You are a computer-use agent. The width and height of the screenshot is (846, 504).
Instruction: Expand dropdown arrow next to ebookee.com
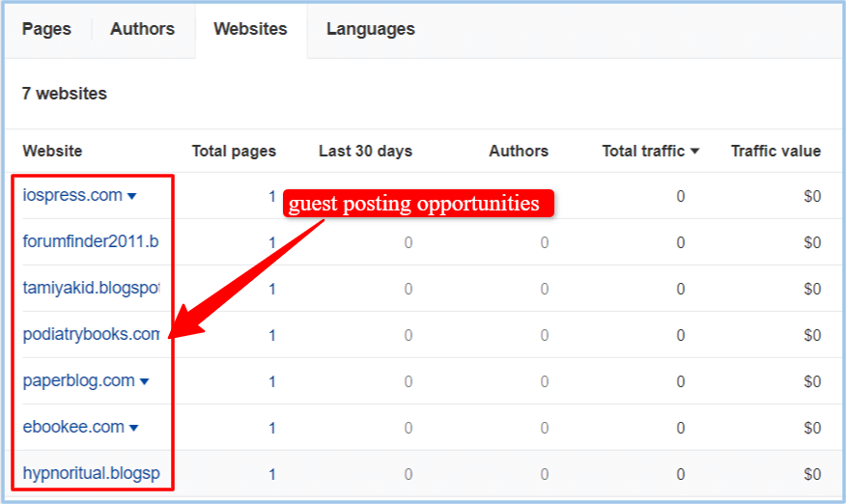[x=134, y=429]
